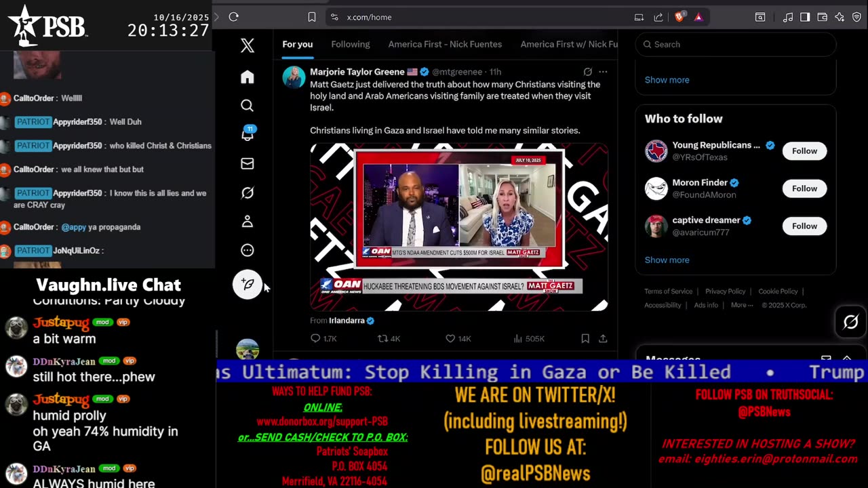Follow Young Republicans account

(x=804, y=151)
